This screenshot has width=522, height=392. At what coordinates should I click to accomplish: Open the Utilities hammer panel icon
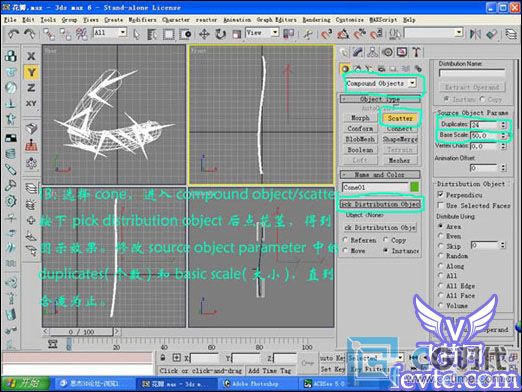click(x=416, y=52)
